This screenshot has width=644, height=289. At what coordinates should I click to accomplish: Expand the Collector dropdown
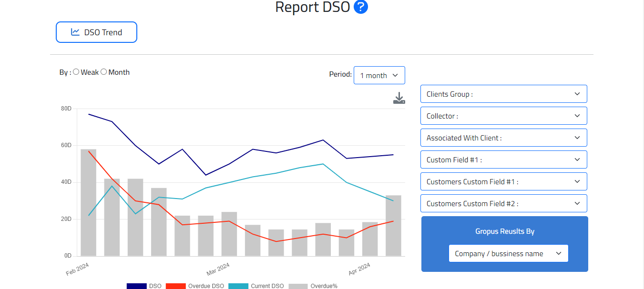pyautogui.click(x=503, y=116)
